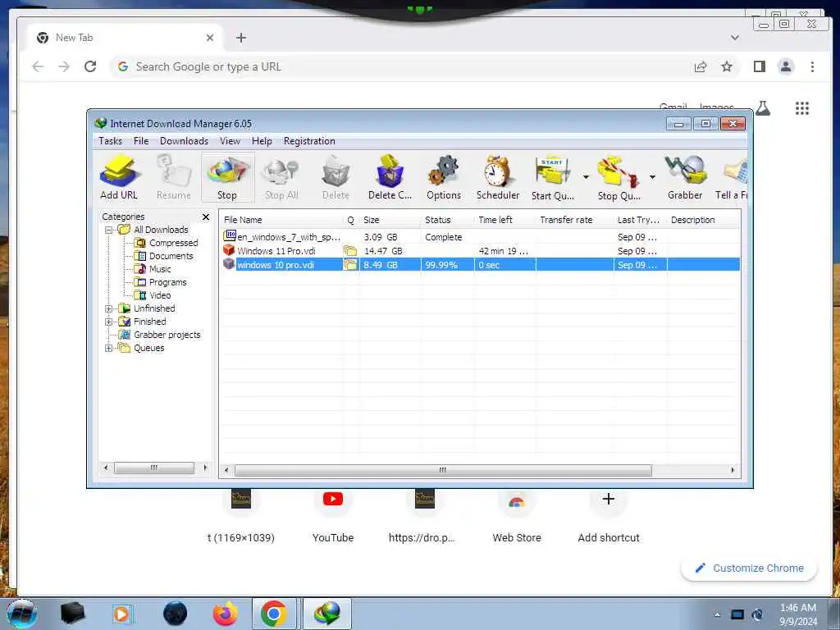Screen dimensions: 840x630
Task: Open Delete Completed toolbar icon
Action: click(390, 177)
